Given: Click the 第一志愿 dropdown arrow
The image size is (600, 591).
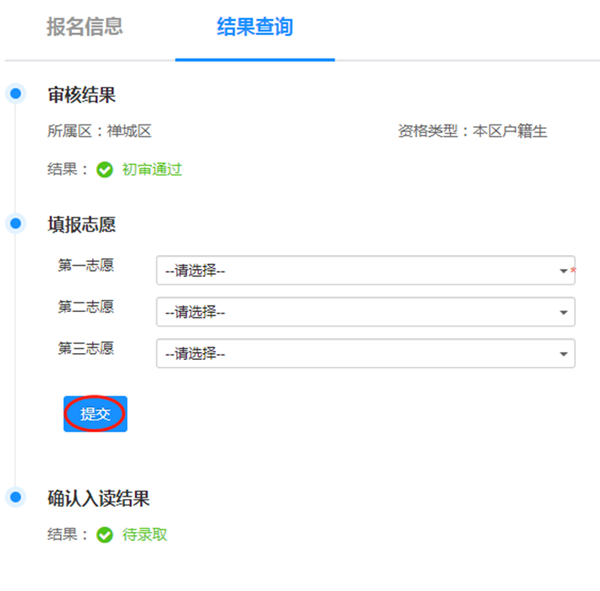Looking at the screenshot, I should click(564, 271).
